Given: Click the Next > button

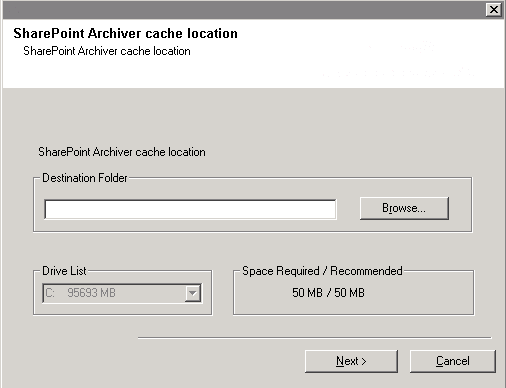Looking at the screenshot, I should click(x=351, y=361).
